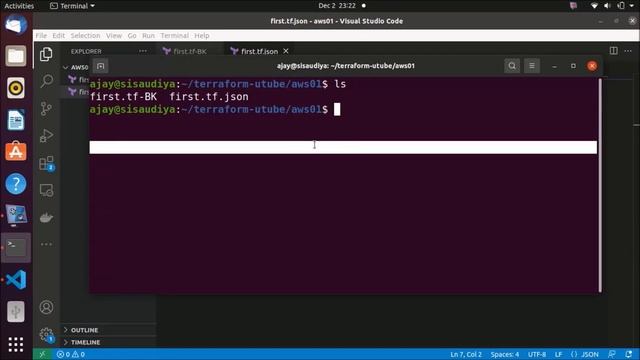Launch Rhythmbox from the dock

(x=16, y=88)
